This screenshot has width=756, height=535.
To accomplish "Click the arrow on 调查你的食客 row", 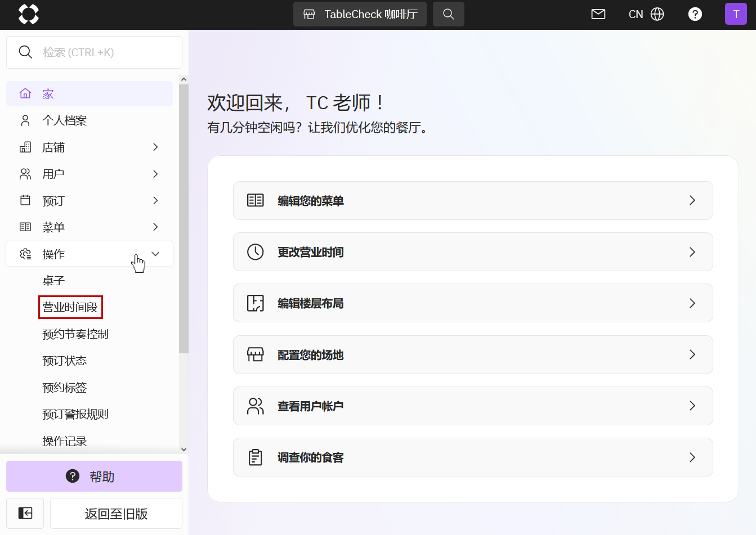I will pos(692,457).
